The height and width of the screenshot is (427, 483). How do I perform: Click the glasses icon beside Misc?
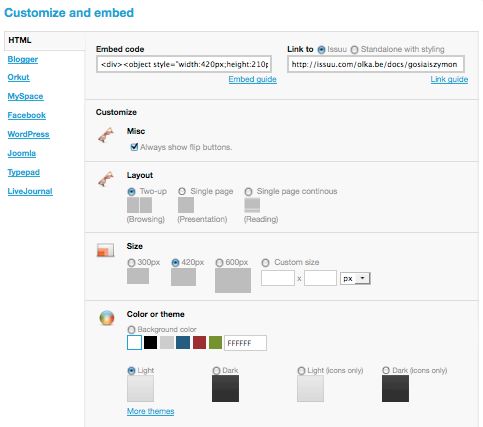pyautogui.click(x=106, y=135)
